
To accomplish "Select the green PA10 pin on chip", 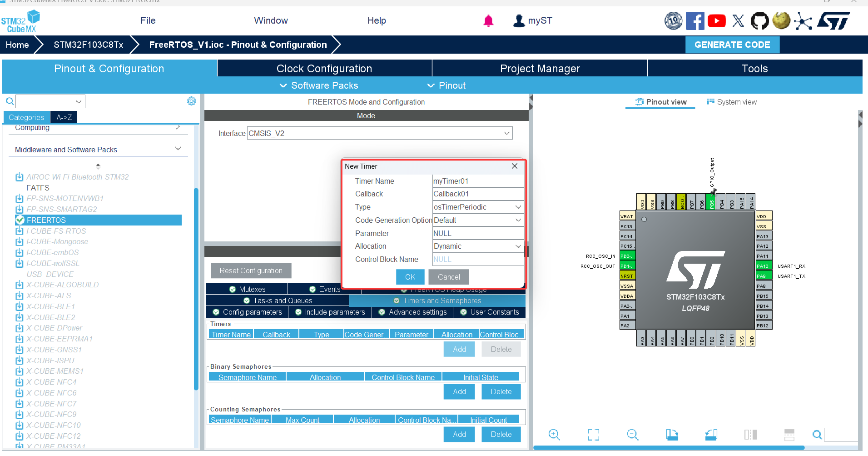I will click(x=764, y=266).
